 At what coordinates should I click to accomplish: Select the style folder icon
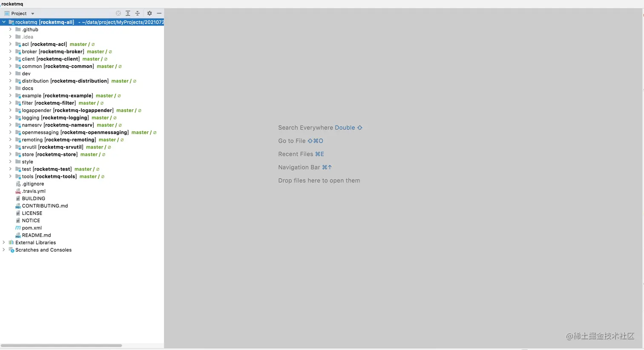(18, 162)
